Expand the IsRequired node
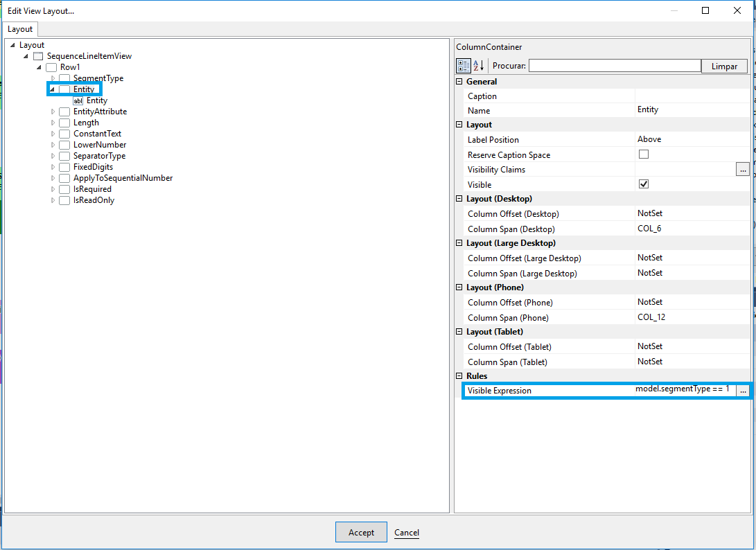The width and height of the screenshot is (756, 550). point(53,189)
